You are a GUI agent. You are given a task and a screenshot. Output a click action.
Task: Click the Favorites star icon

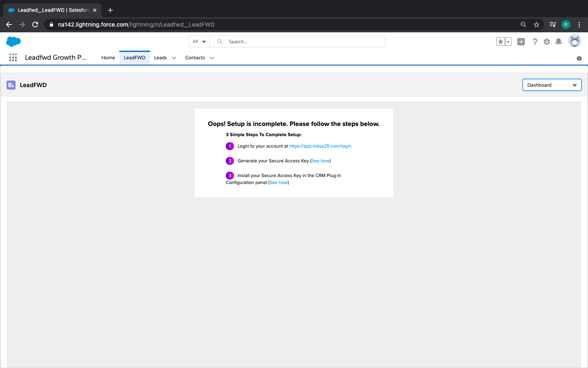[501, 42]
